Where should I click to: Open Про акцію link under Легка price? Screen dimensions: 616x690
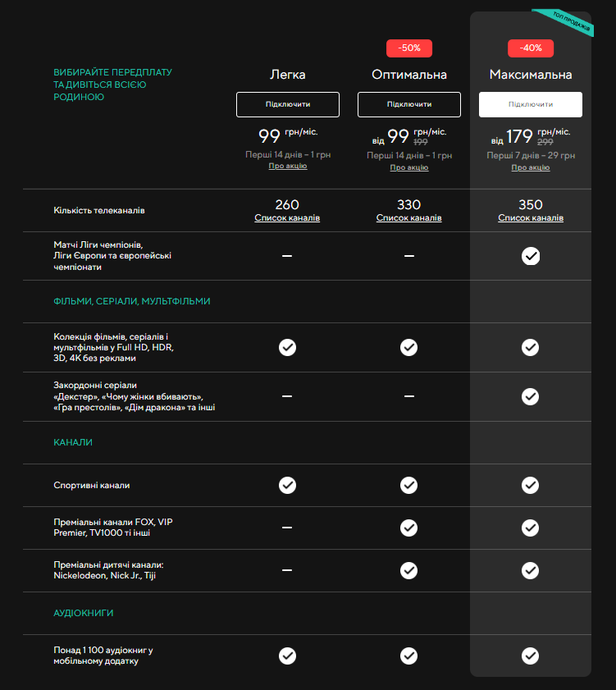pos(287,167)
